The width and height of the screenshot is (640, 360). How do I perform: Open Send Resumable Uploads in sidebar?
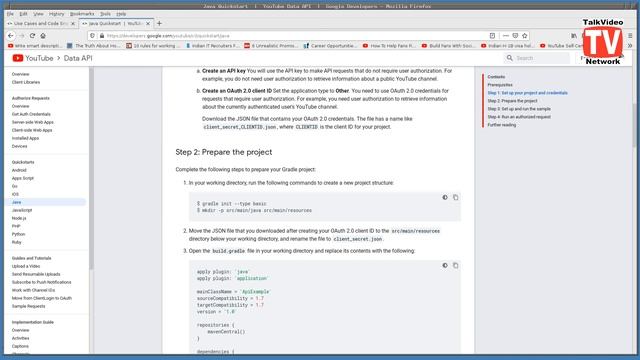36,274
